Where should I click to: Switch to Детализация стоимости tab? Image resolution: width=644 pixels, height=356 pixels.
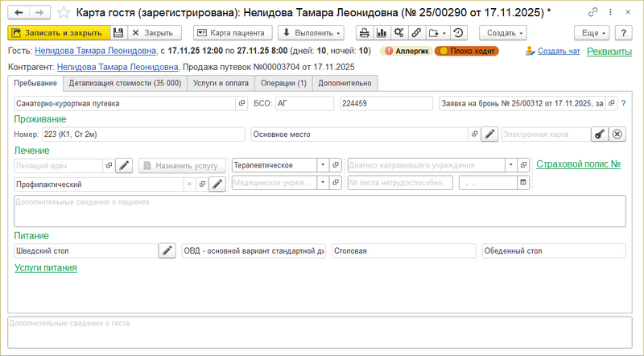pyautogui.click(x=125, y=83)
